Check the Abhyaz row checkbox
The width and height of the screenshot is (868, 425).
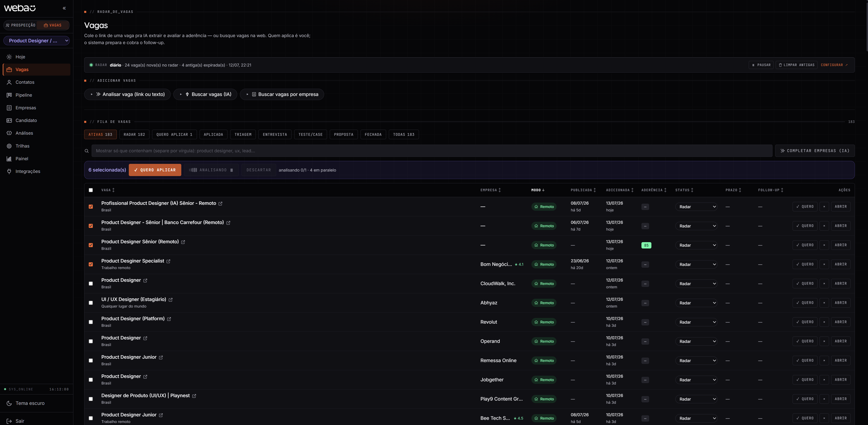91,303
